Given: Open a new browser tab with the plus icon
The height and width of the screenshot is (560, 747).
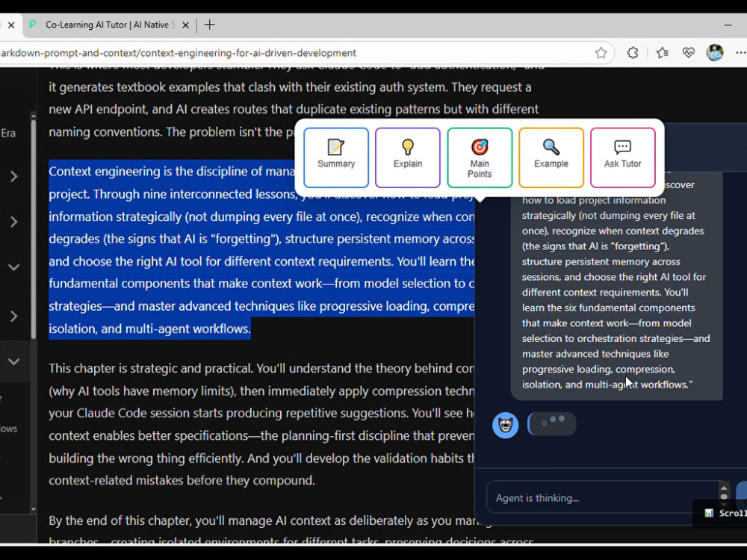Looking at the screenshot, I should pos(210,25).
